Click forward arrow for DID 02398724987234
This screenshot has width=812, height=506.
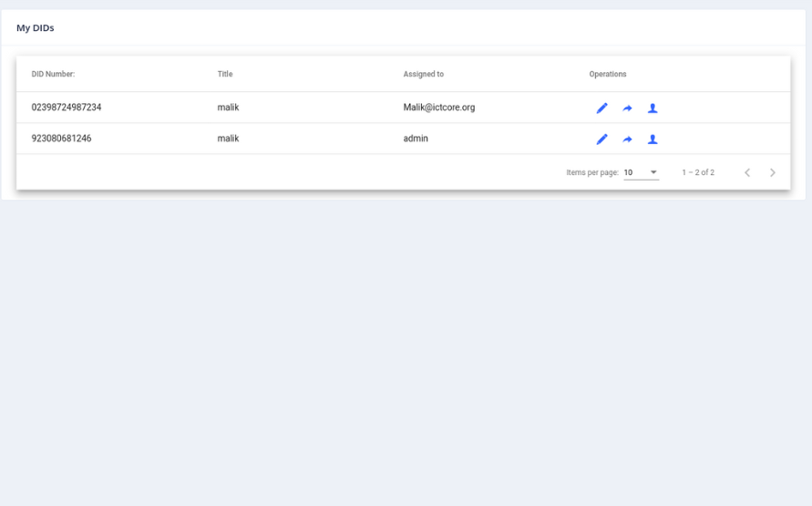[x=627, y=108]
